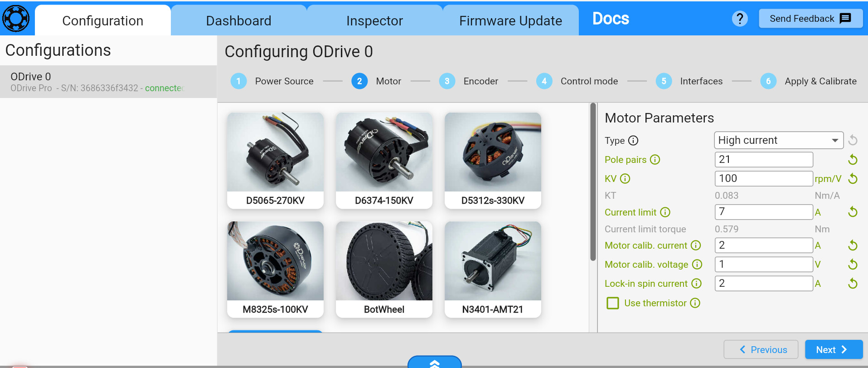Click the Type info icon
The image size is (868, 368).
click(633, 141)
